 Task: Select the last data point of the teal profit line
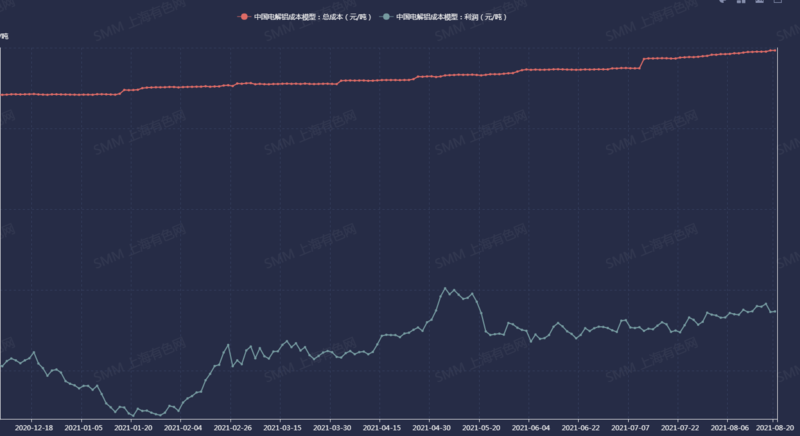776,311
